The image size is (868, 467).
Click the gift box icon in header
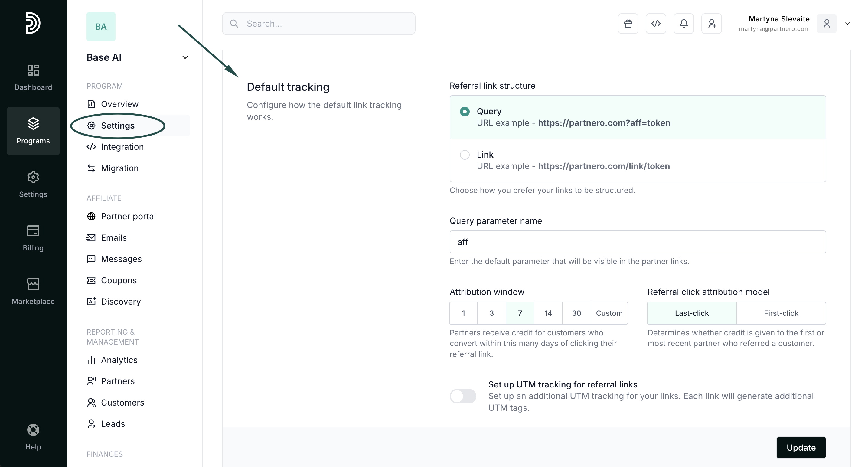(x=628, y=24)
